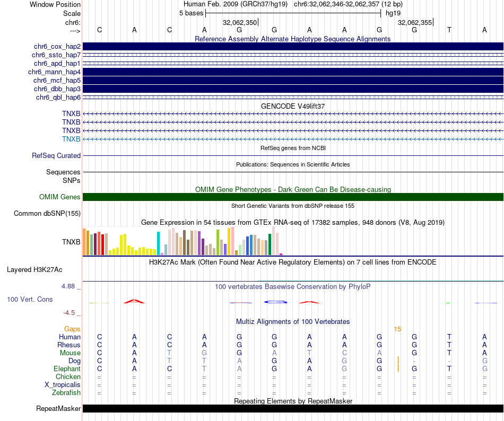Image resolution: width=504 pixels, height=421 pixels.
Task: Open the GENCODE V49lift37 track title
Action: 292,106
